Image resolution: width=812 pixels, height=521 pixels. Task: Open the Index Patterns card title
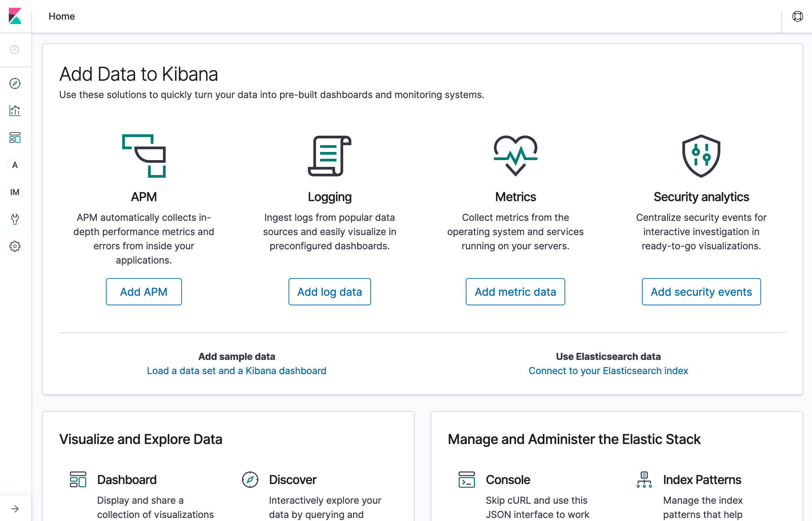coord(702,480)
